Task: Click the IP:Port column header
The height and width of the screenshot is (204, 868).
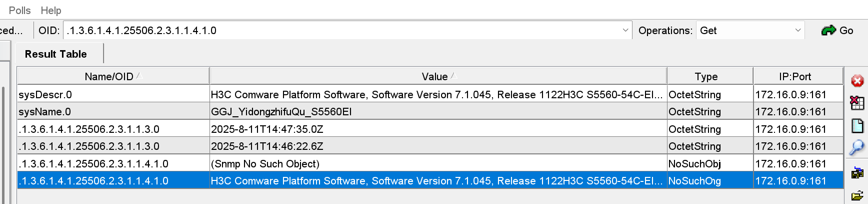Action: pos(795,77)
